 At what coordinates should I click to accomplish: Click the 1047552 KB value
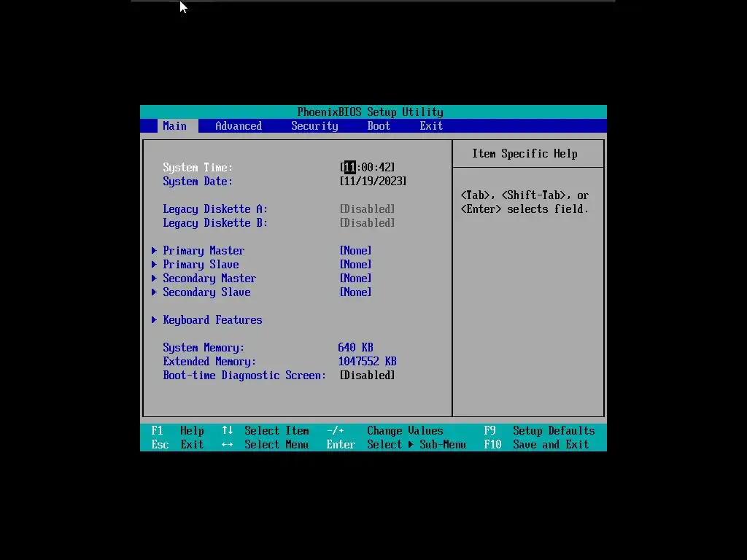coord(368,361)
